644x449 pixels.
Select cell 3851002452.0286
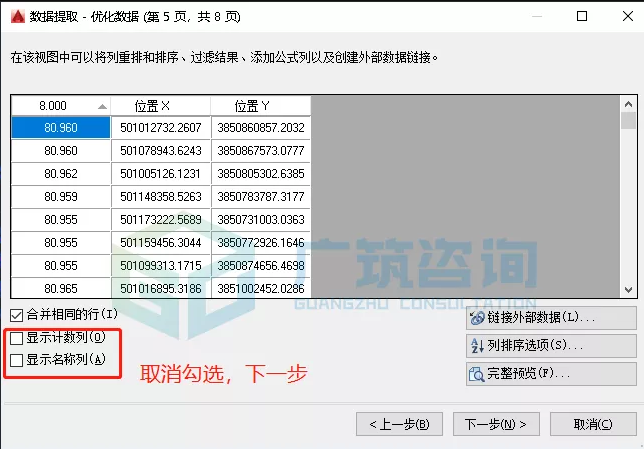(x=261, y=288)
